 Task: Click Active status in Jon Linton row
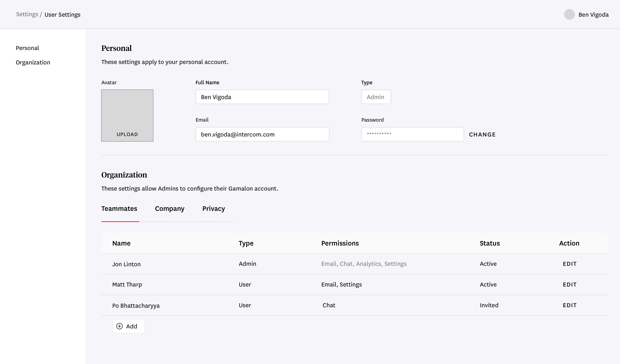pos(488,264)
